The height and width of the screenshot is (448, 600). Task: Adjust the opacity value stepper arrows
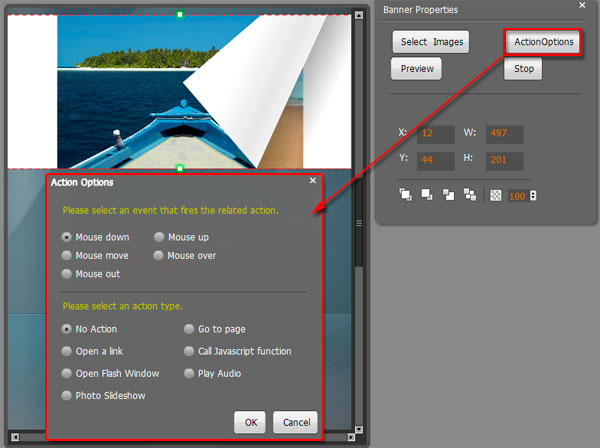coord(533,194)
